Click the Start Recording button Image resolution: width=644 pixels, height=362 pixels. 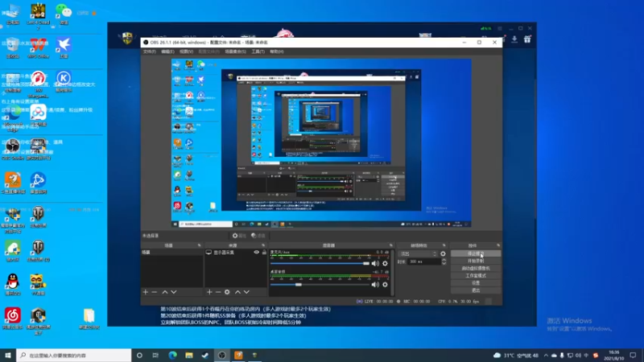pos(476,261)
